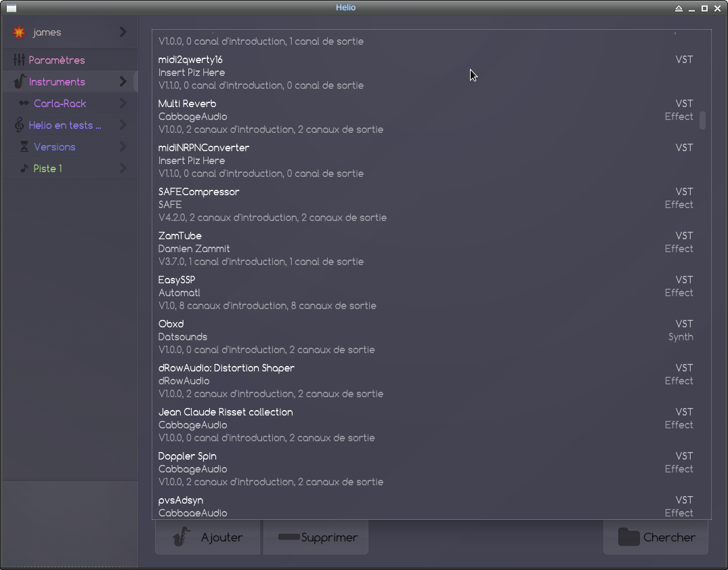Select the SAFECompressor plugin
Viewport: 728px width, 570px height.
click(426, 205)
